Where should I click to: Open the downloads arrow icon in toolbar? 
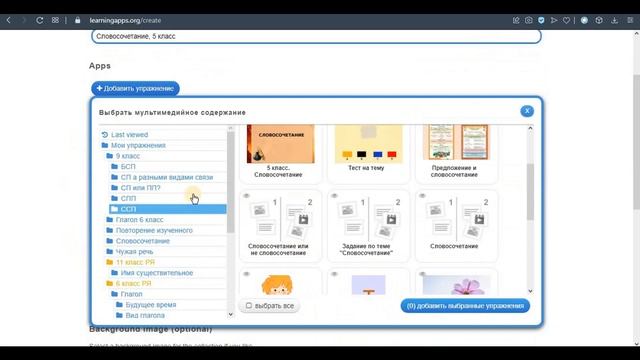pyautogui.click(x=614, y=20)
